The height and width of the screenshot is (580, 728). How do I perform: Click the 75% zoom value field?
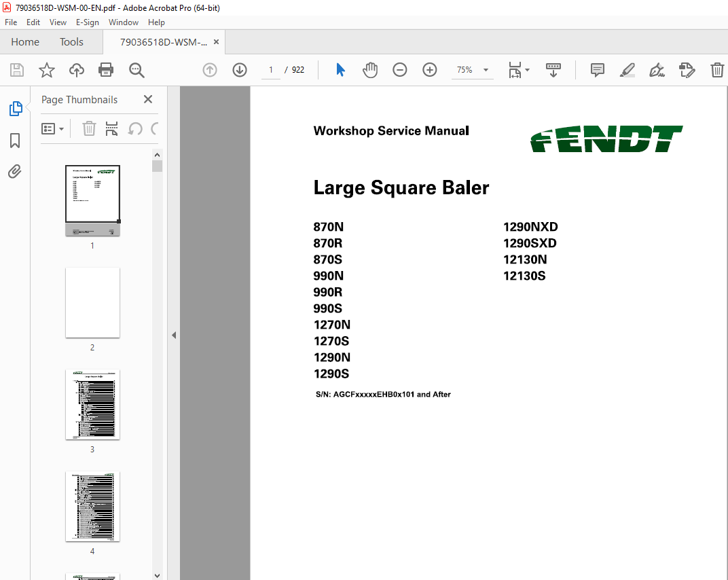[x=465, y=70]
